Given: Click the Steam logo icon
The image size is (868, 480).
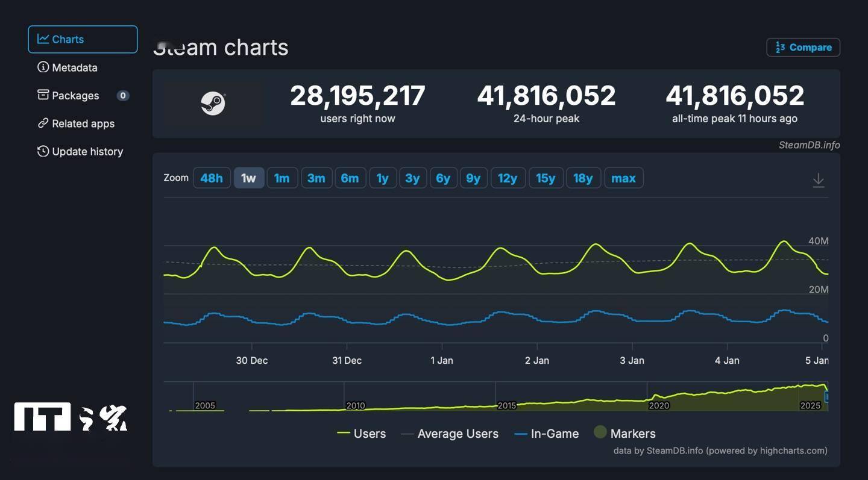Looking at the screenshot, I should pos(213,104).
